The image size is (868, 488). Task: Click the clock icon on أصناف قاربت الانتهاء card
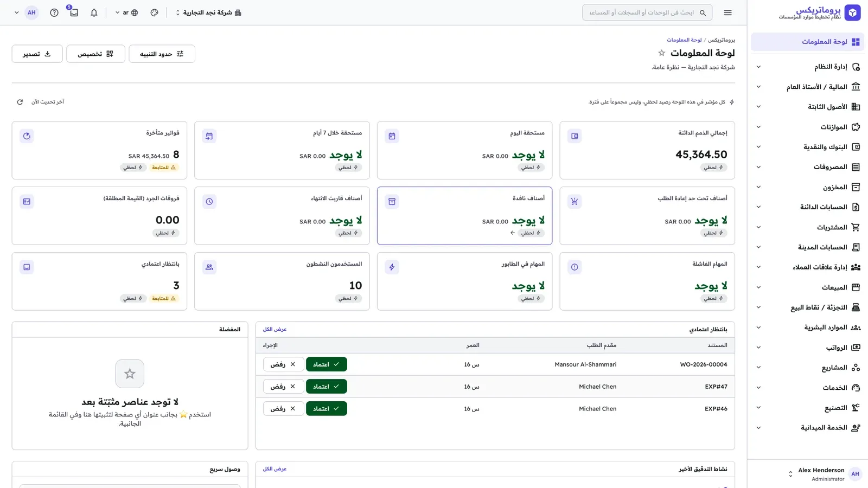point(209,202)
